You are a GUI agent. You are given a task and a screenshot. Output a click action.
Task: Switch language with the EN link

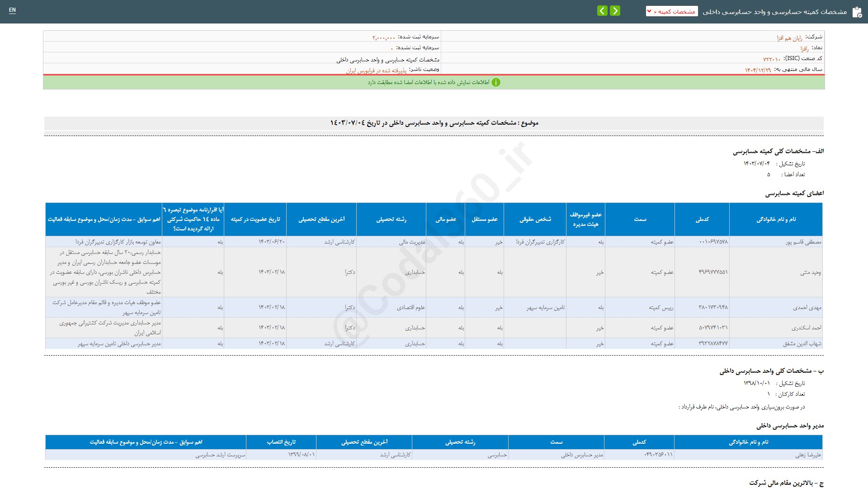[12, 10]
